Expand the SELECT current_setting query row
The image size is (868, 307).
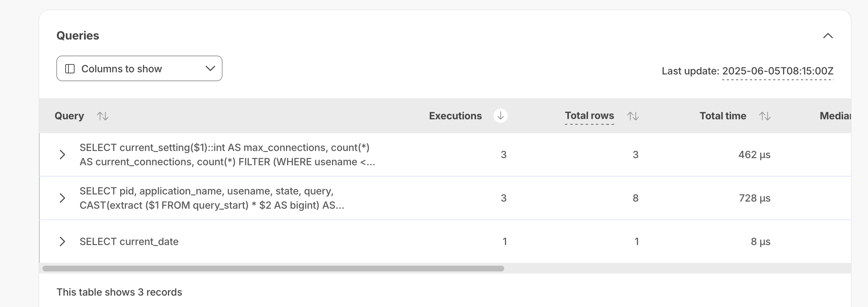[62, 155]
